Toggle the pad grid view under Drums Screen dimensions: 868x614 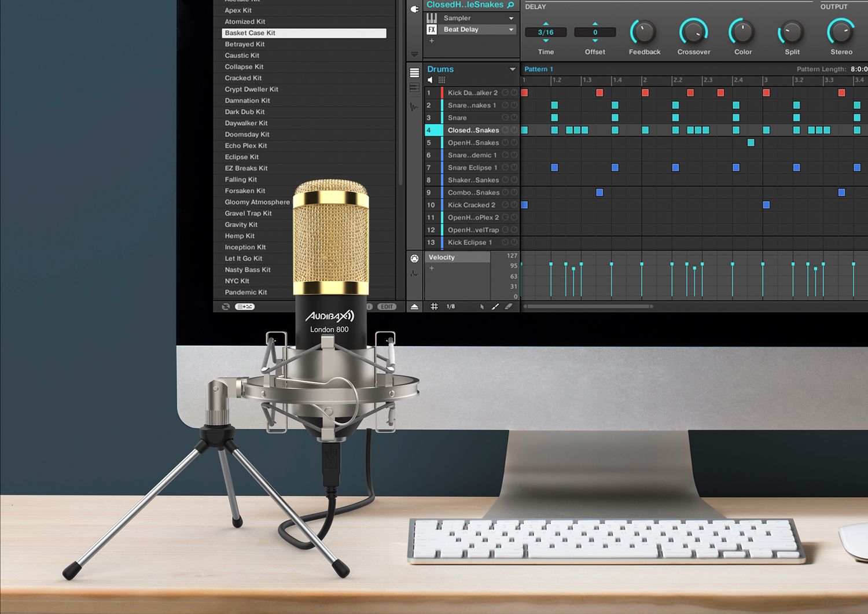[442, 80]
